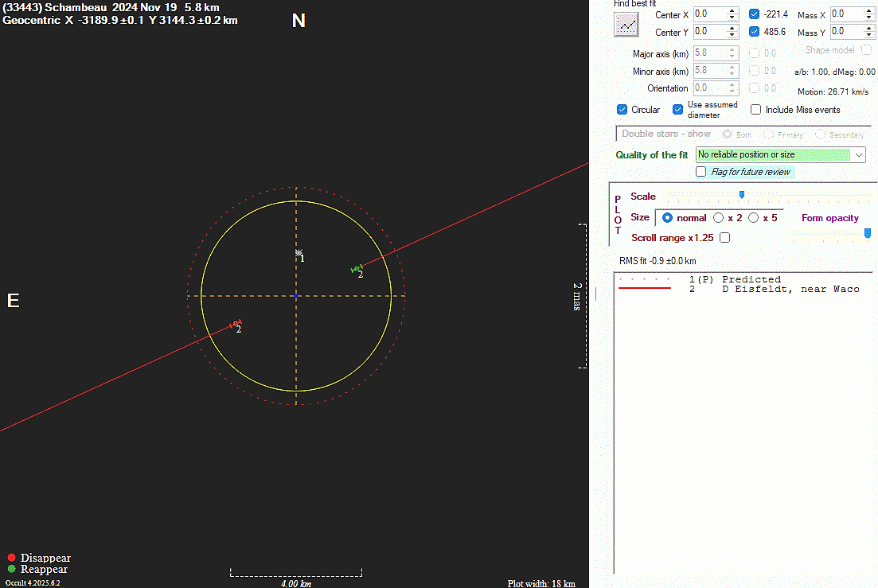This screenshot has height=588, width=878.
Task: Toggle the Use assumed diameter checkbox
Action: pyautogui.click(x=677, y=110)
